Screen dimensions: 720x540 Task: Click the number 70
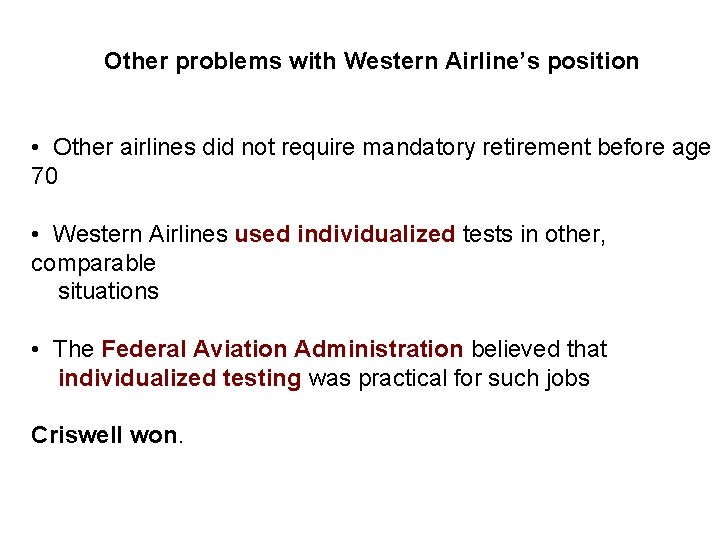click(44, 177)
